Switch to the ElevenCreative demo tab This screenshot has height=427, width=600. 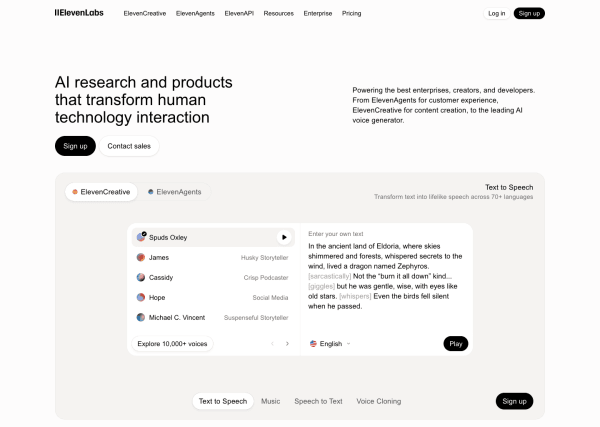tap(101, 192)
